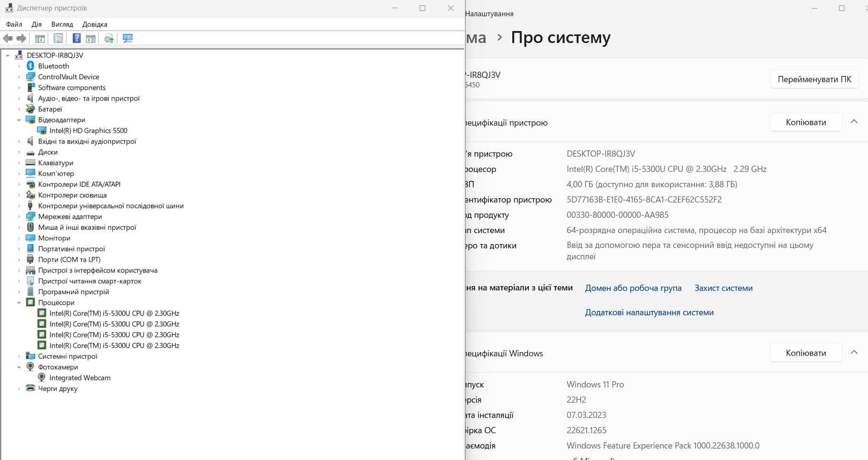Click the Bluetooth category icon
The image size is (868, 460).
(31, 66)
